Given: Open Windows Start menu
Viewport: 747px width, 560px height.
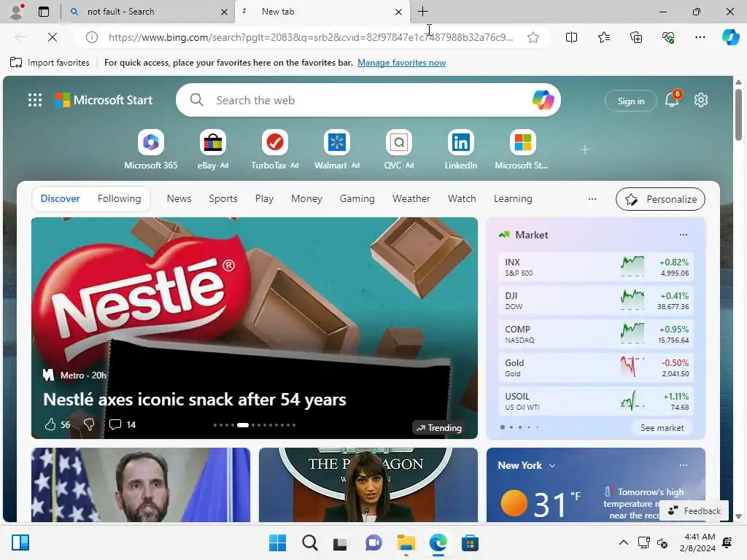Looking at the screenshot, I should [277, 542].
